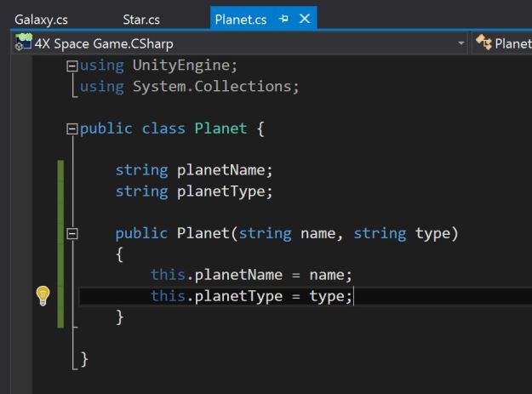Switch to the Star.cs tab
The image size is (532, 394).
coord(140,20)
